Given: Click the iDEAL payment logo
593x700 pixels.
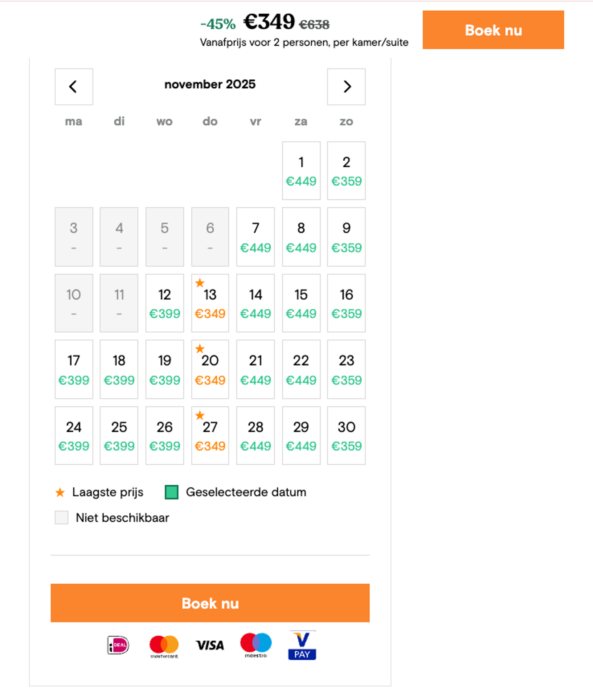Looking at the screenshot, I should pos(118,645).
